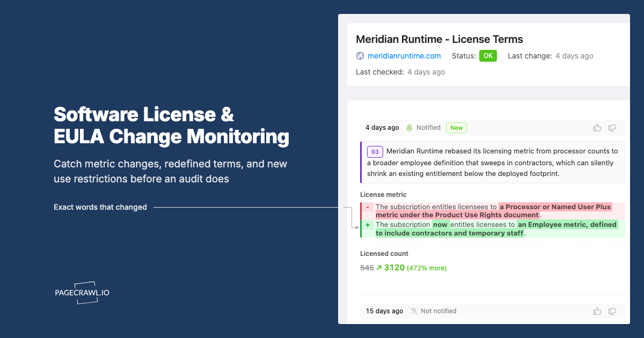Open the meridianruntime.com link
The width and height of the screenshot is (644, 338).
click(404, 56)
